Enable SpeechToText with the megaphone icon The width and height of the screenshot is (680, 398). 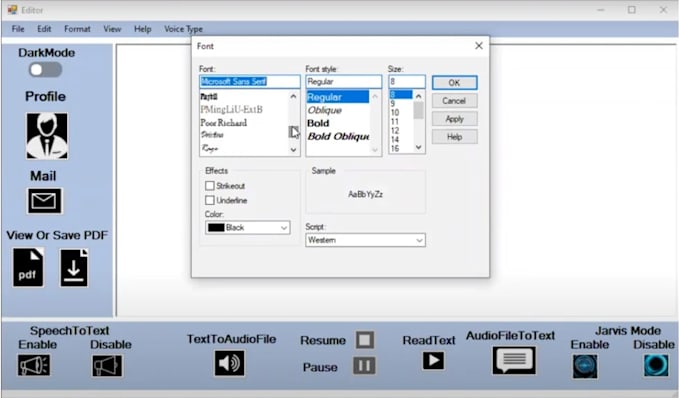click(x=34, y=365)
